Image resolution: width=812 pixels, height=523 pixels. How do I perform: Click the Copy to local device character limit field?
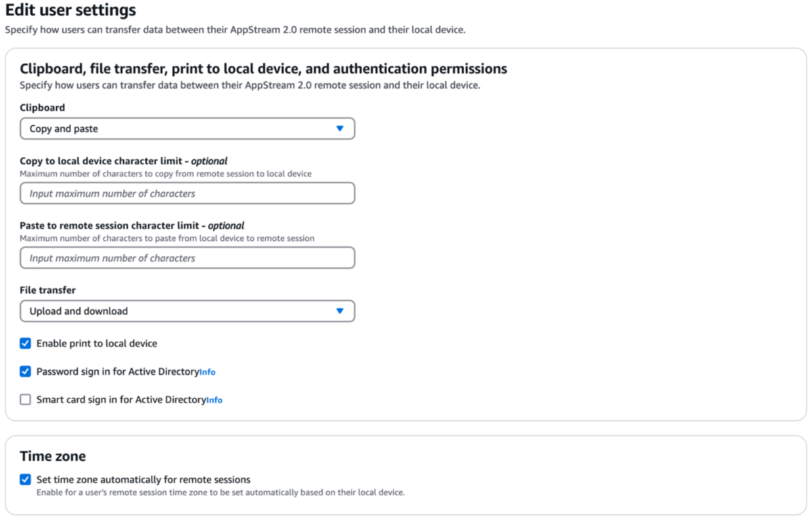click(x=187, y=194)
